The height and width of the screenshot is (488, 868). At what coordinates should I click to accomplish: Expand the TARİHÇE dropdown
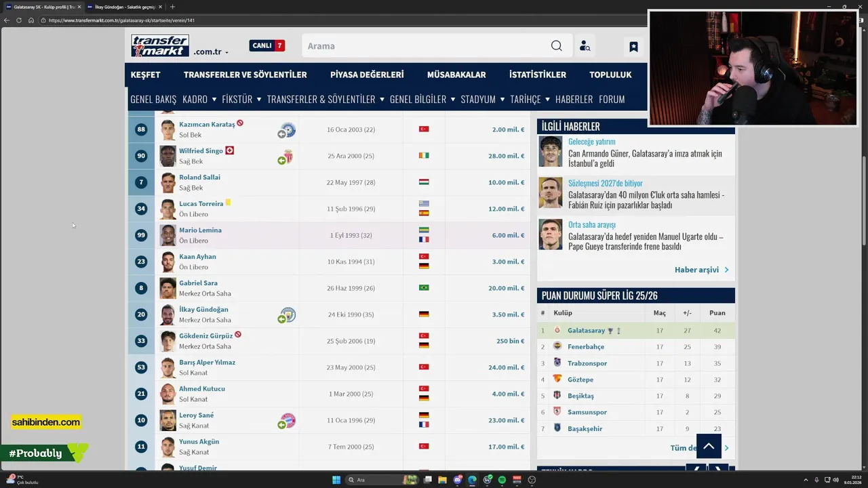pyautogui.click(x=530, y=99)
